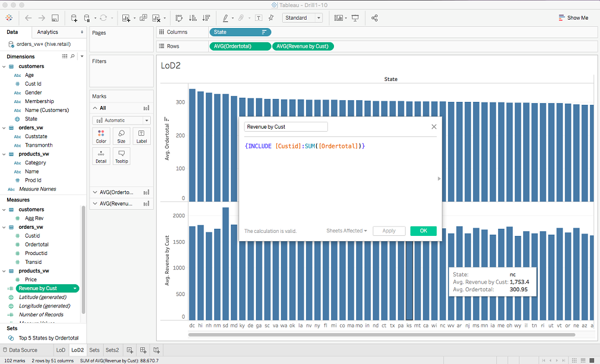Open the Show Me panel
Screen dimensions: 600x364
click(573, 18)
